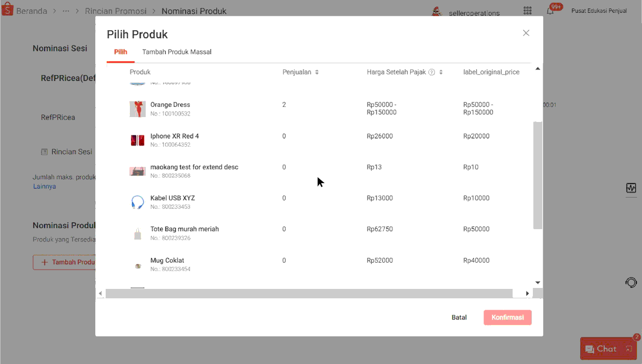Click the Konfirmasi button
The width and height of the screenshot is (642, 364).
point(507,318)
